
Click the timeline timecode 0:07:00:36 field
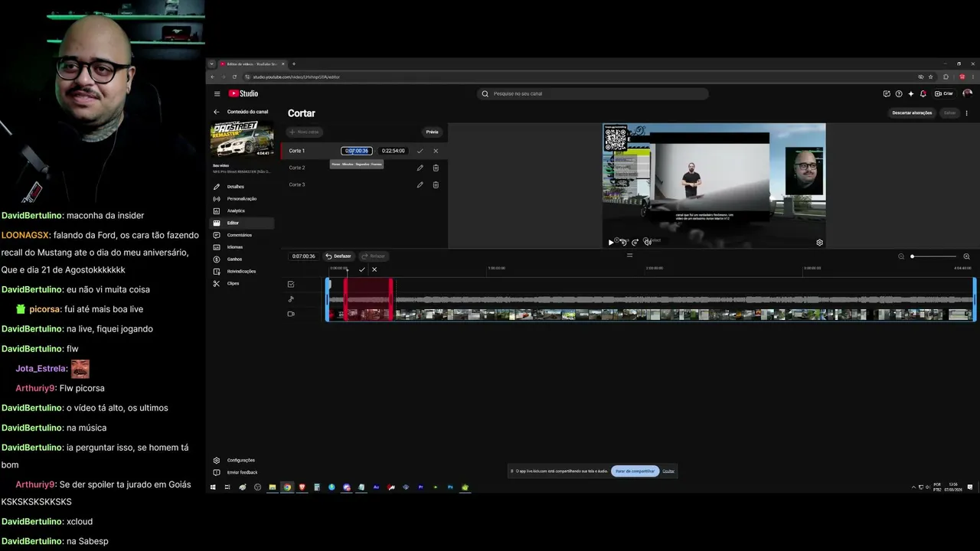(304, 256)
